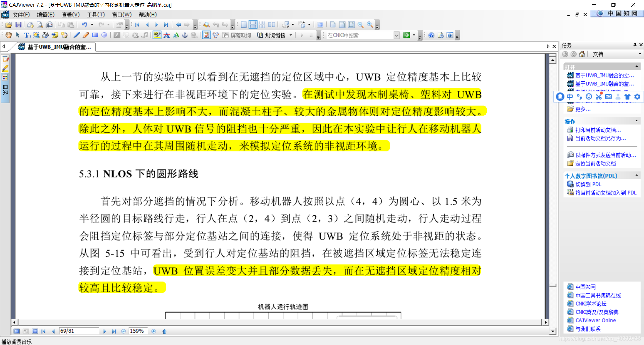Click the Open file folder icon
Screen dimensions: 644x345
(x=9, y=25)
